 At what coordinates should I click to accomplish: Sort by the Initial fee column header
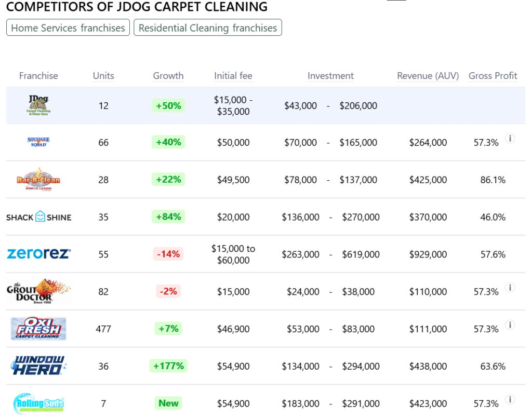coord(233,76)
